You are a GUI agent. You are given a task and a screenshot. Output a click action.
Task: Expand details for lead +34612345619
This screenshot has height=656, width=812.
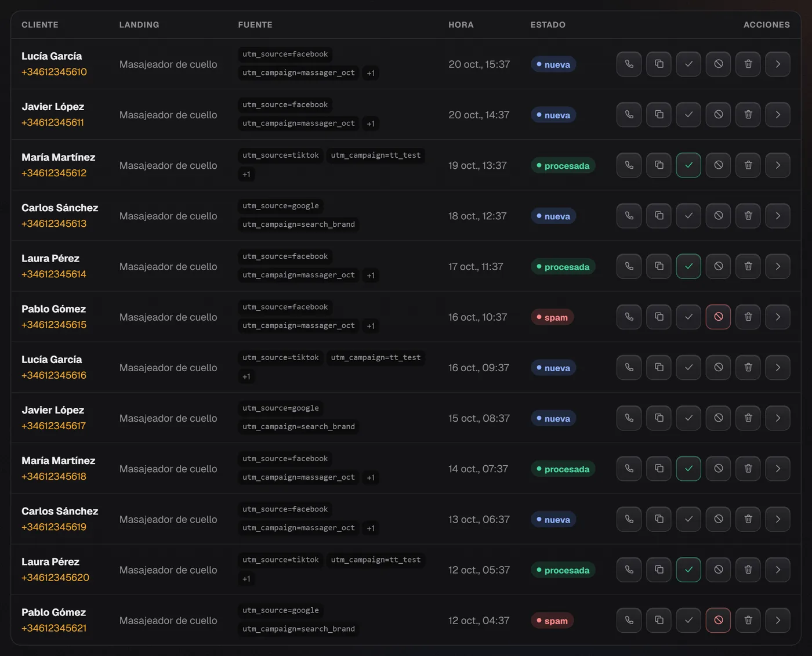[x=778, y=519]
